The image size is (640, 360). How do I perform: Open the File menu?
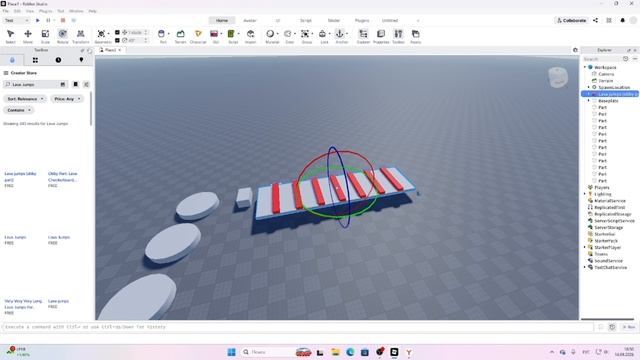click(6, 11)
